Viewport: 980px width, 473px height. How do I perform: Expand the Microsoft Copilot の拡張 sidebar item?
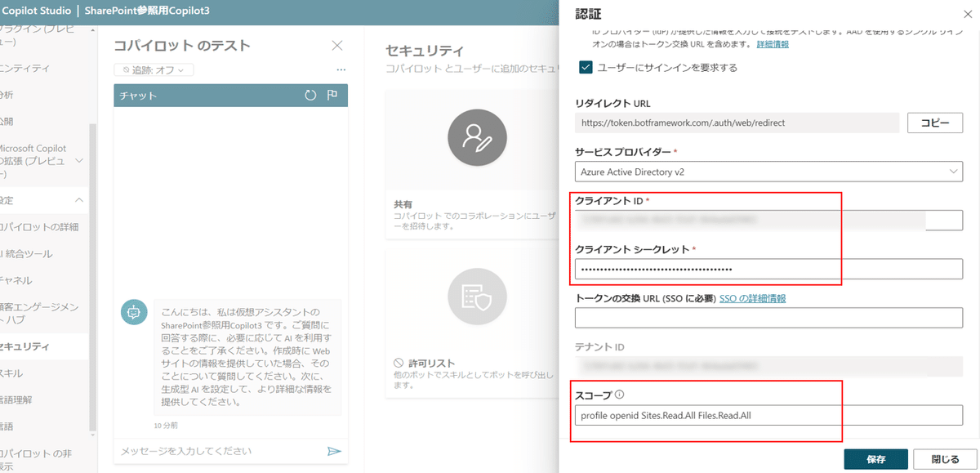(79, 161)
